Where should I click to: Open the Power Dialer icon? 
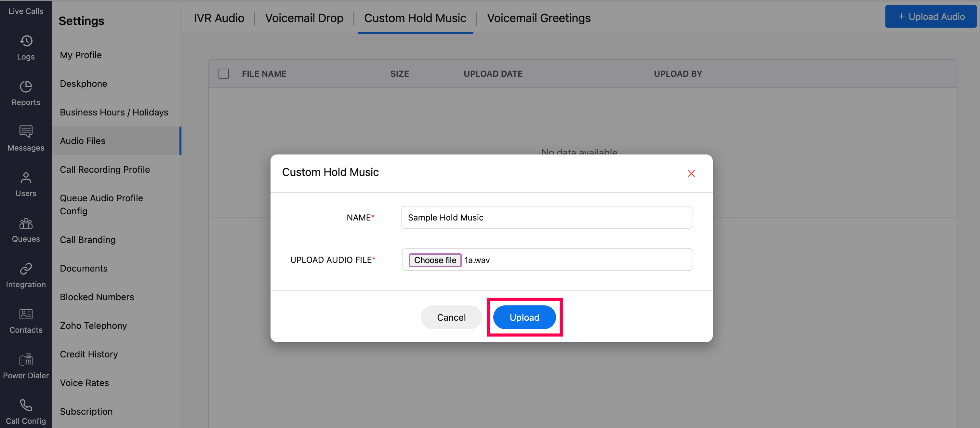pyautogui.click(x=26, y=359)
